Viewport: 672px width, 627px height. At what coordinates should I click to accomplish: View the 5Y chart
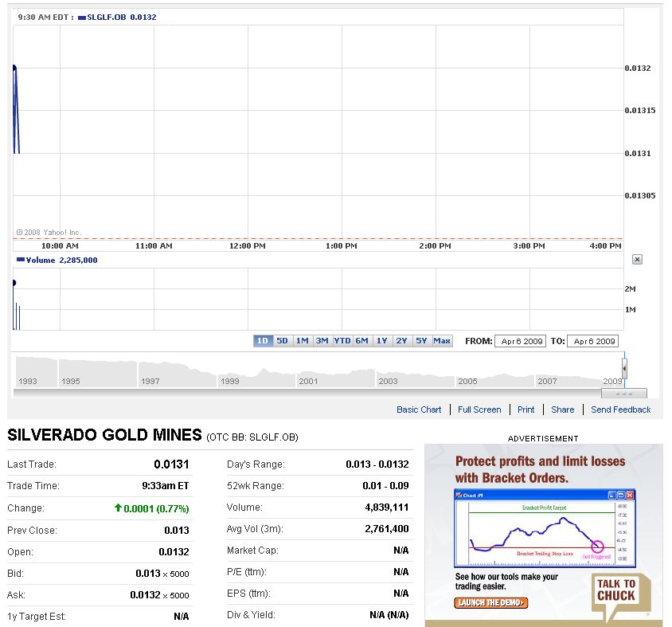point(421,340)
